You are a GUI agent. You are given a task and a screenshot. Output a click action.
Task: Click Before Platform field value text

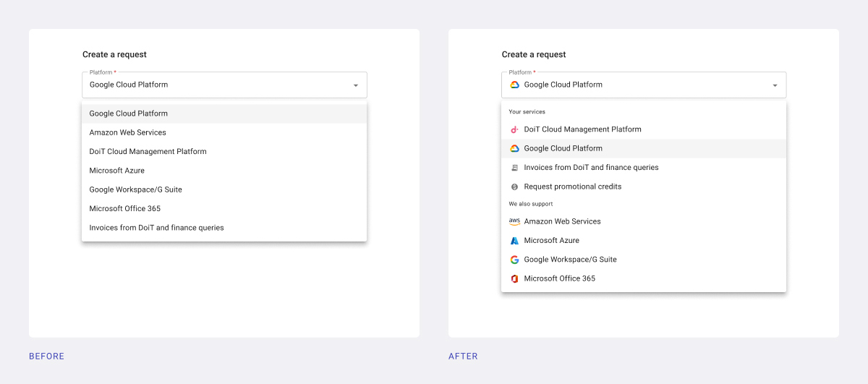129,85
